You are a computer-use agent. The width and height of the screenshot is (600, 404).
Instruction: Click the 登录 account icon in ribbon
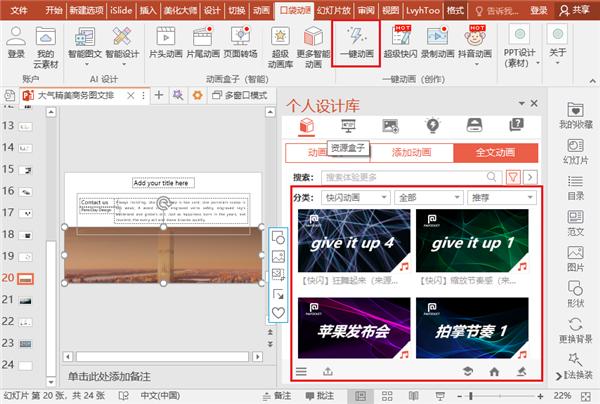(16, 42)
